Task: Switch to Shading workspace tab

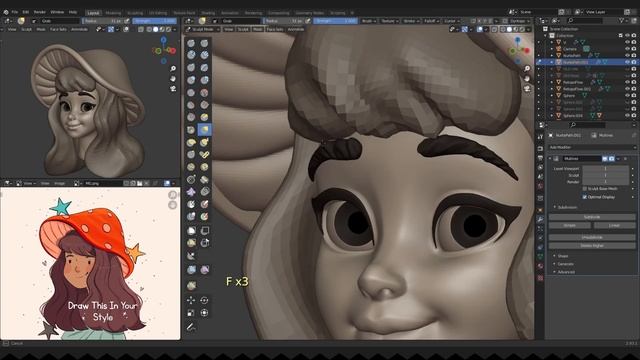Action: click(x=208, y=13)
